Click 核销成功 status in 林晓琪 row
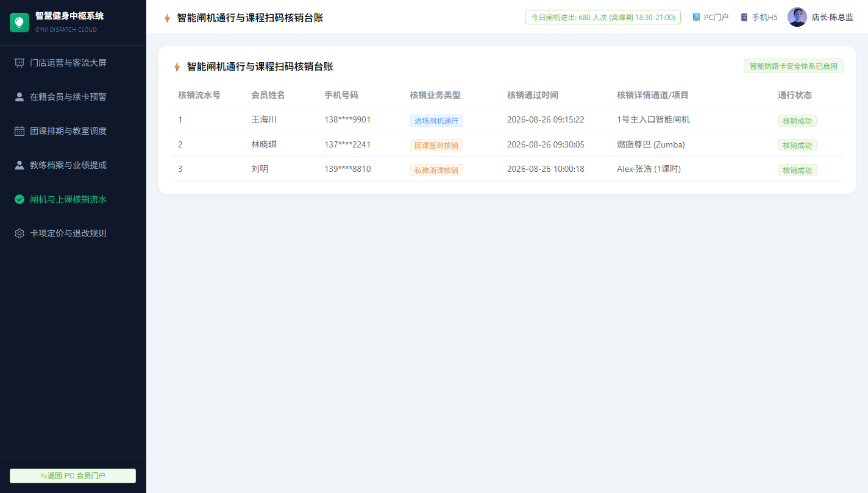This screenshot has height=493, width=868. pos(797,145)
